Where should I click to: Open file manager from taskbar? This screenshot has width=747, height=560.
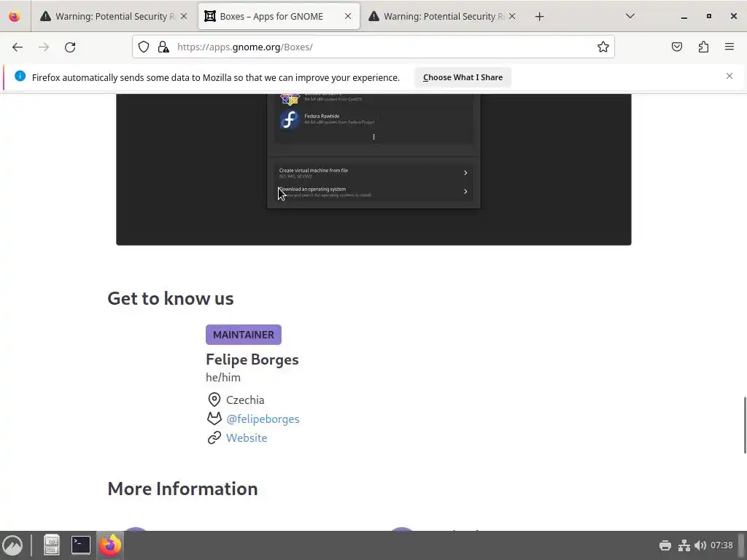click(52, 545)
